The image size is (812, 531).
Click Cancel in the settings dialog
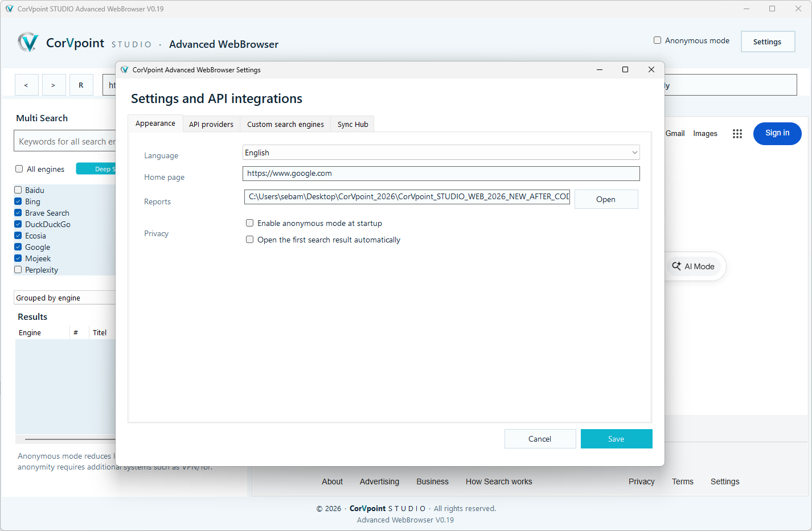[540, 439]
